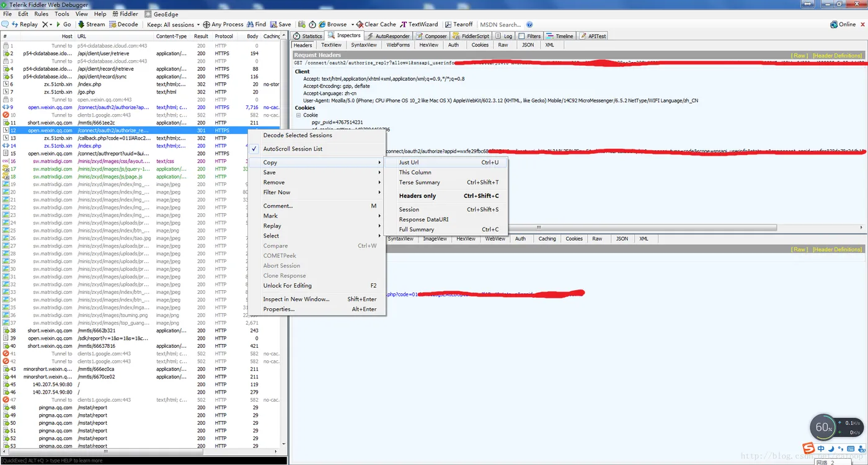
Task: Click the Save toolbar button
Action: point(280,25)
